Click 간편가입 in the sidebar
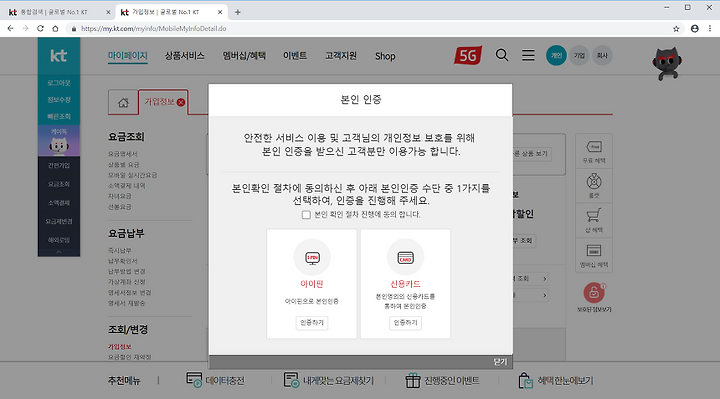 [59, 165]
